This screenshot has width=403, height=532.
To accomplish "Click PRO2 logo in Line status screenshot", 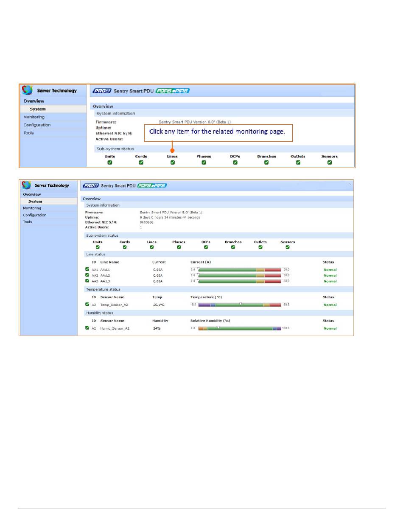I will (x=91, y=185).
